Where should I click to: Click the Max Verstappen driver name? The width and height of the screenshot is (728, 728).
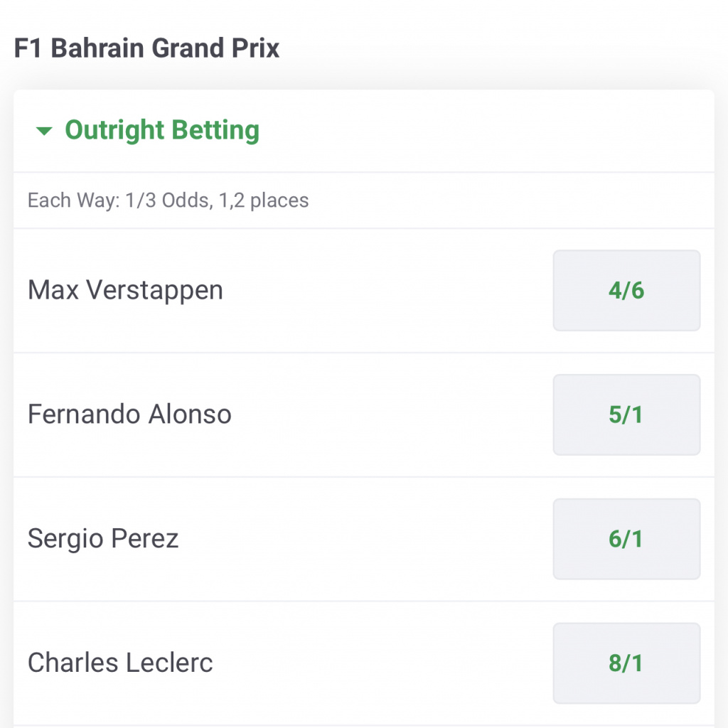point(125,290)
